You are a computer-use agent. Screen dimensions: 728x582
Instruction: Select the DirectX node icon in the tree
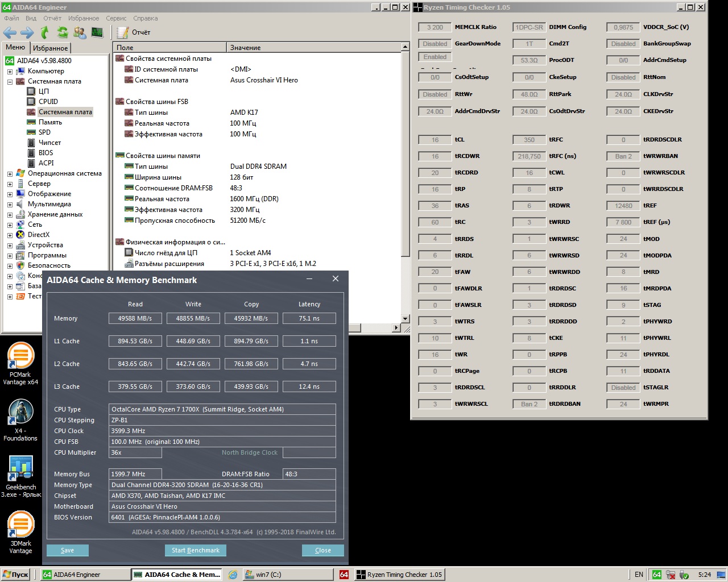tap(20, 235)
